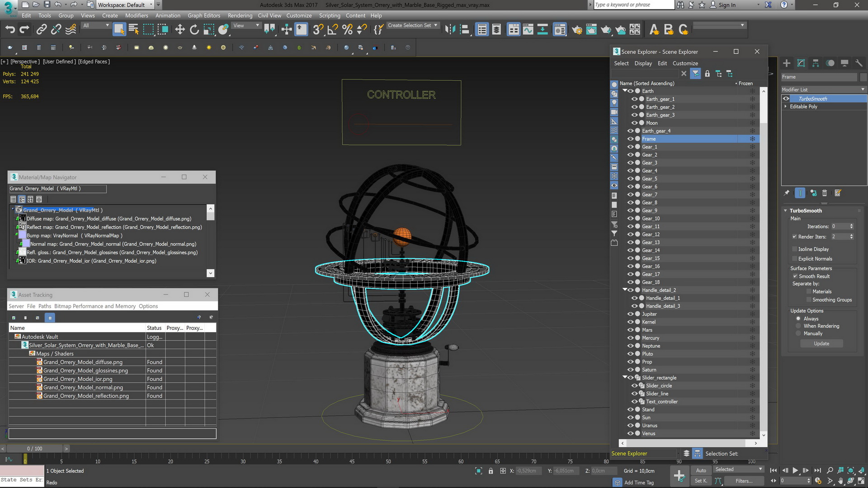The image size is (868, 488).
Task: Click Go to End playback button
Action: [817, 470]
